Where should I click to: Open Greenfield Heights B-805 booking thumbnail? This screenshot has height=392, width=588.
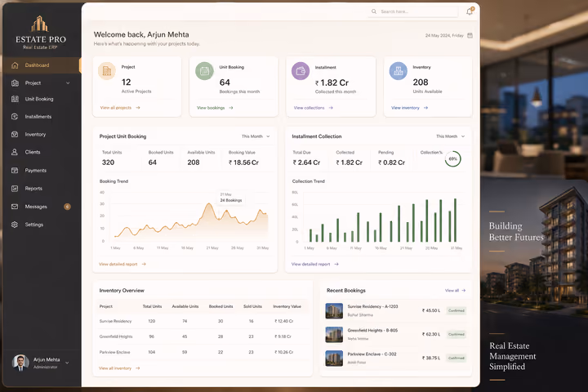[334, 334]
